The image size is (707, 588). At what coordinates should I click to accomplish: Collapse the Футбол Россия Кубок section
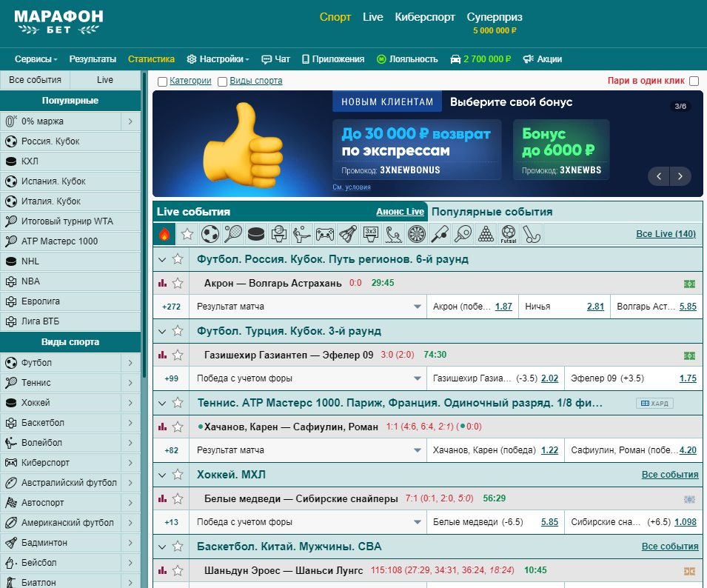tap(162, 259)
